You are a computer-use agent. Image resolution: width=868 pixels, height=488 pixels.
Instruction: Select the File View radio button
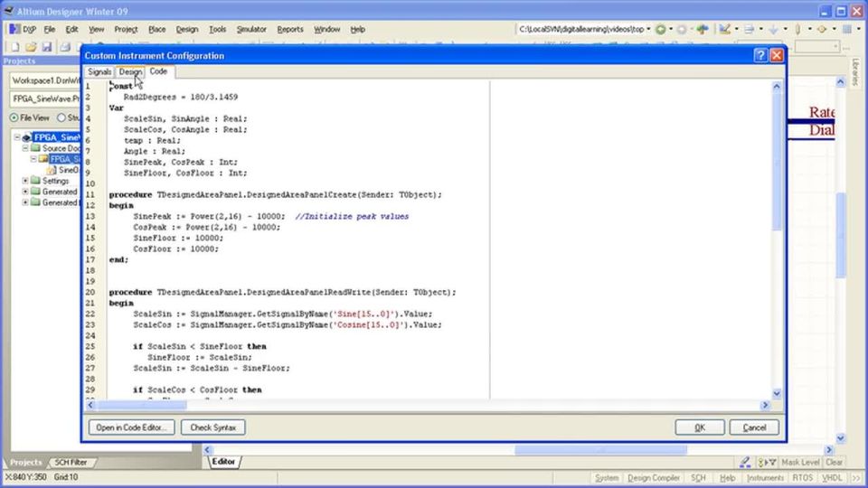pos(14,117)
